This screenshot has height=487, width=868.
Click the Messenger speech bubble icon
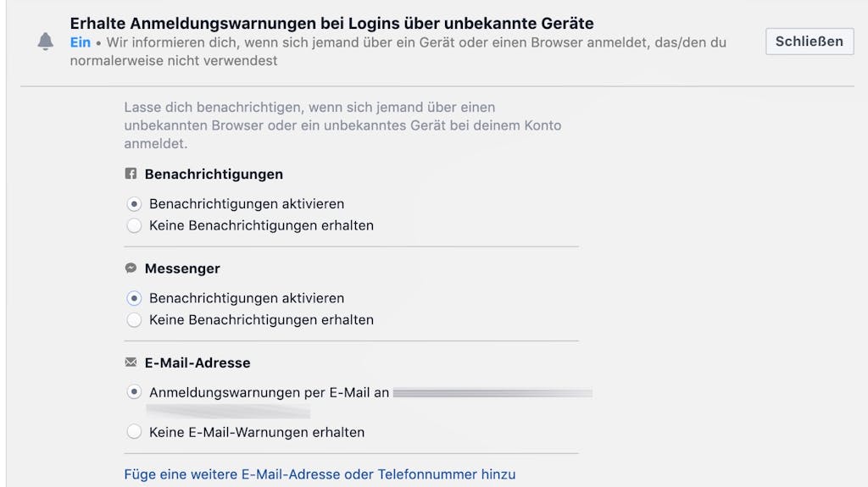(x=131, y=268)
